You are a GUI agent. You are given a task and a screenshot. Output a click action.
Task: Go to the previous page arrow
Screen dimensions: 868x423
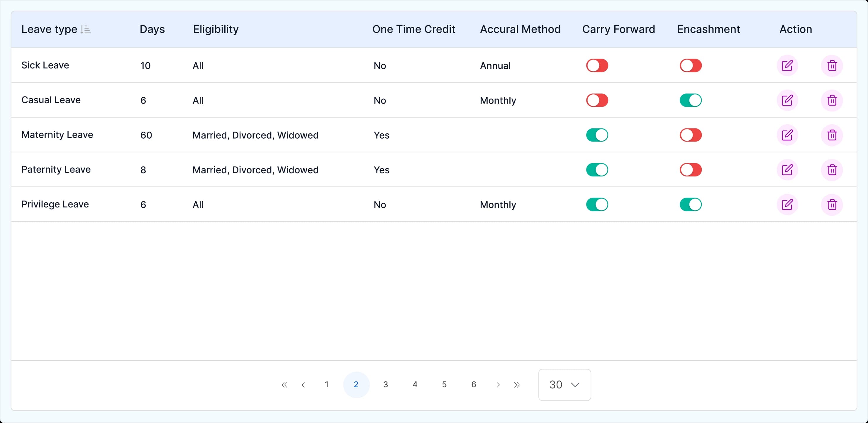(303, 385)
